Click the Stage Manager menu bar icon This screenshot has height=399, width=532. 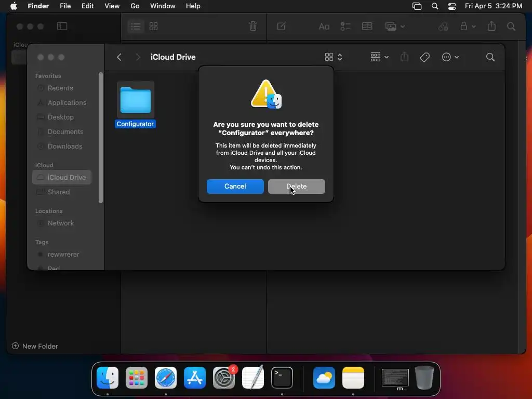tap(417, 6)
